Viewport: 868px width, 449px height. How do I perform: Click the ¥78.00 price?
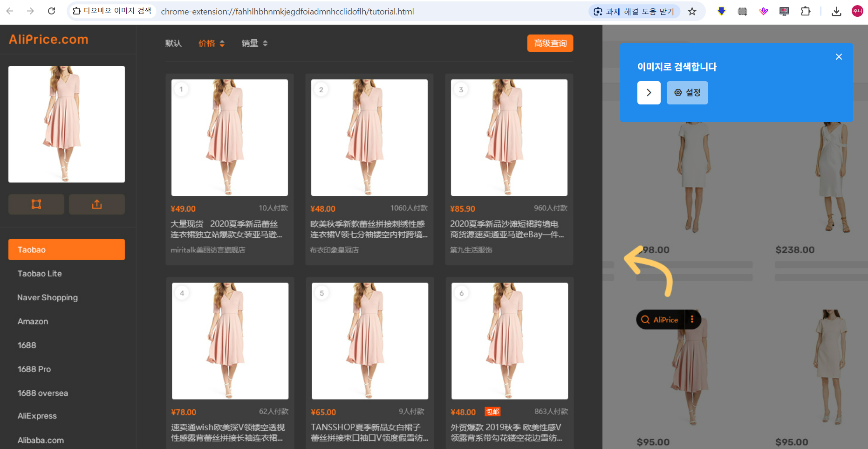(x=184, y=412)
